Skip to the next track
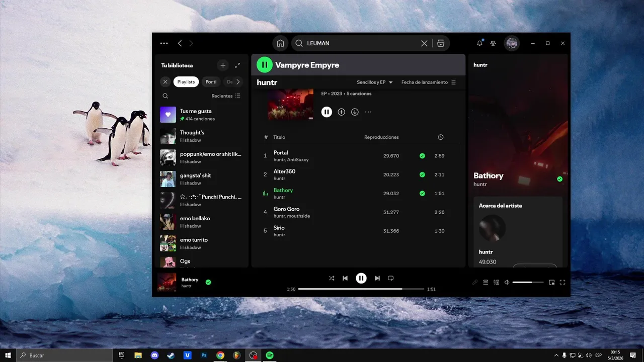This screenshot has width=644, height=362. pos(377,278)
